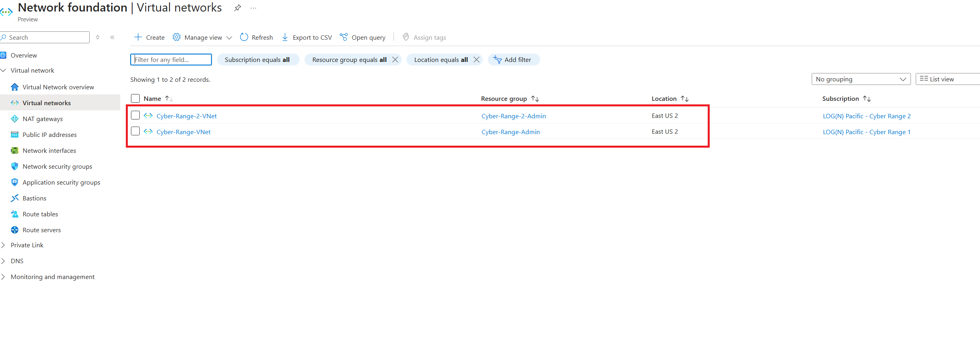
Task: Expand the Private Link section
Action: [x=3, y=245]
